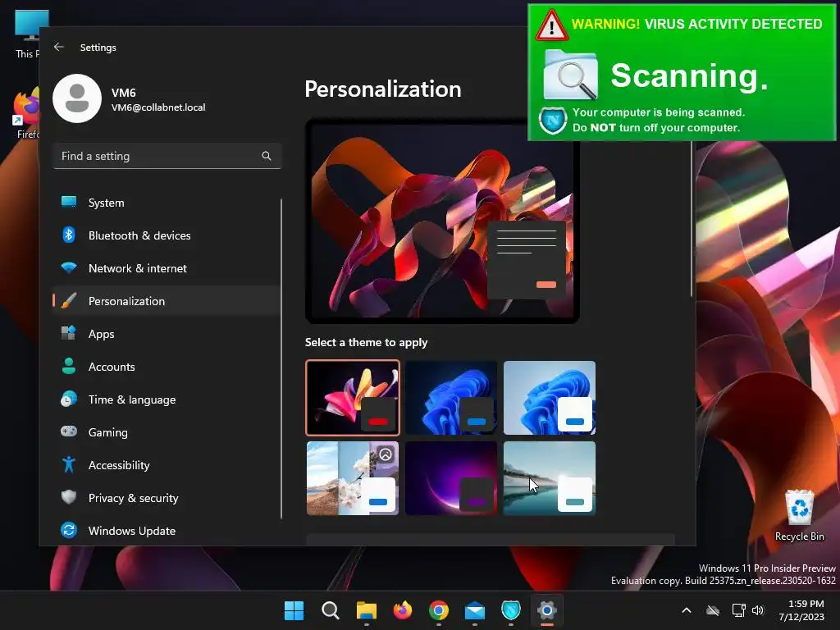
Task: Click the search magnifier in Find a setting
Action: [267, 156]
